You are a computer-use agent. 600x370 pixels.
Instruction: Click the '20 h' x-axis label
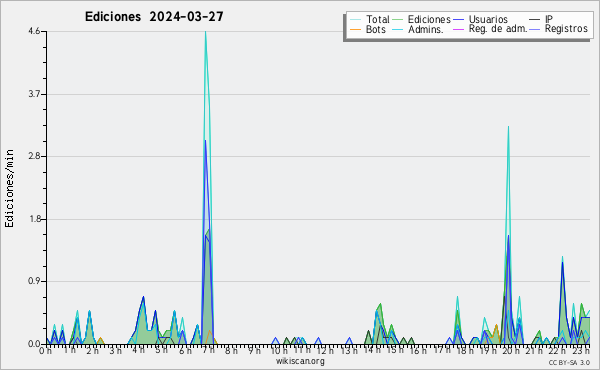pos(512,350)
